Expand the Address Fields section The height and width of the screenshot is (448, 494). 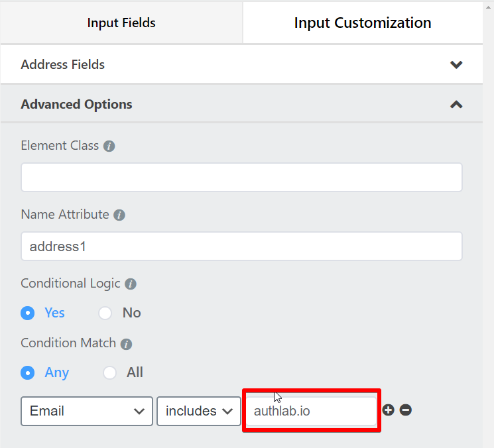tap(456, 65)
